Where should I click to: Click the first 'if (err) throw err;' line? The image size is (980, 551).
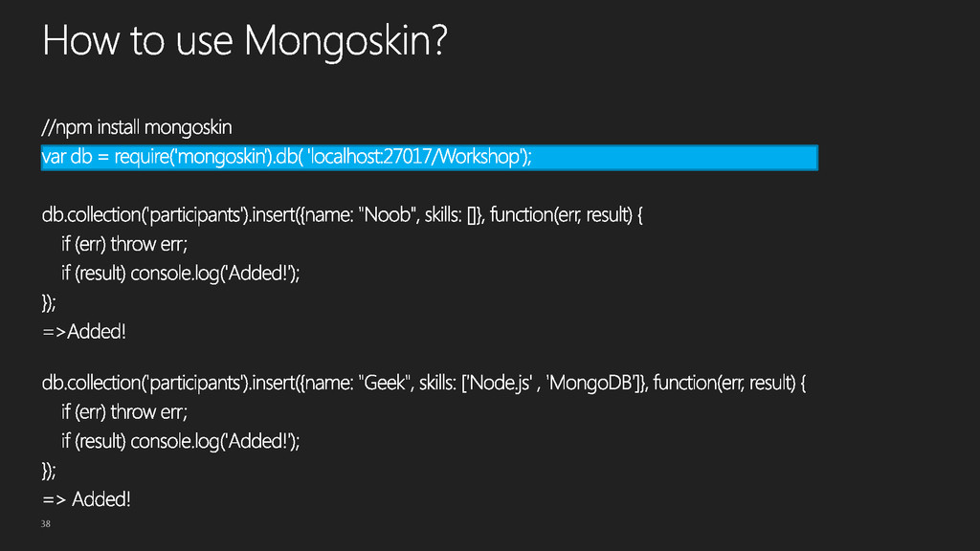coord(124,244)
